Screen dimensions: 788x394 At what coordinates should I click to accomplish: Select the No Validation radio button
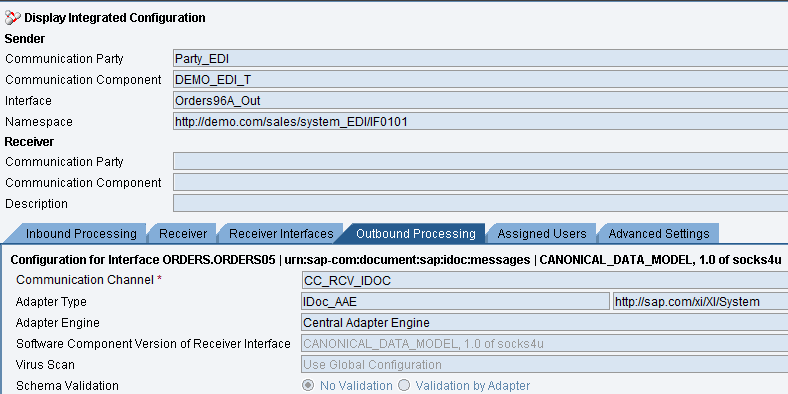point(308,385)
